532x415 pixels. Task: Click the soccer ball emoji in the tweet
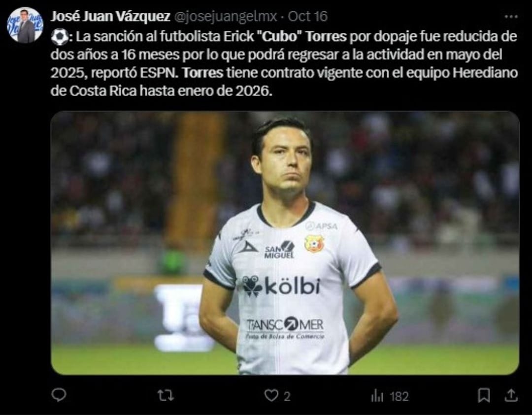click(60, 37)
